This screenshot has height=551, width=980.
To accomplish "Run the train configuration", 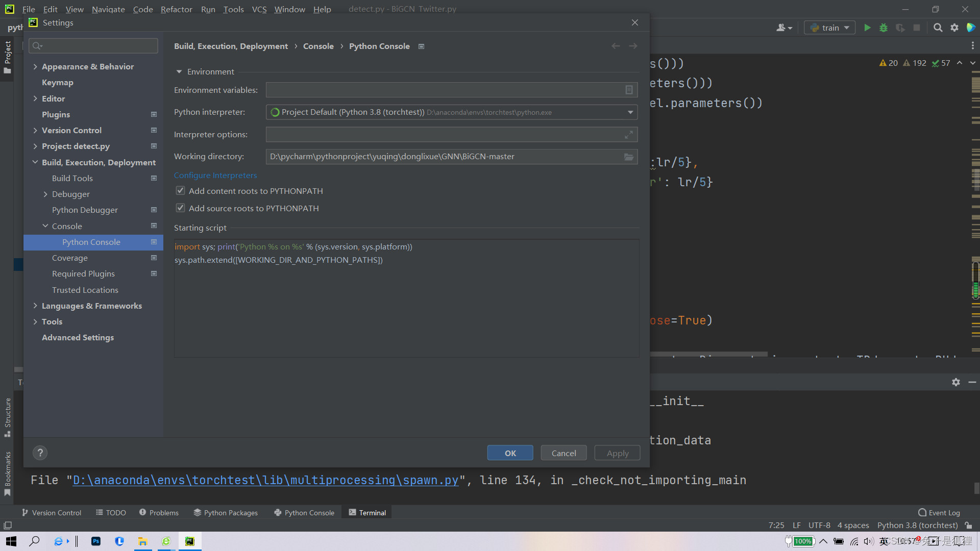I will [x=867, y=28].
